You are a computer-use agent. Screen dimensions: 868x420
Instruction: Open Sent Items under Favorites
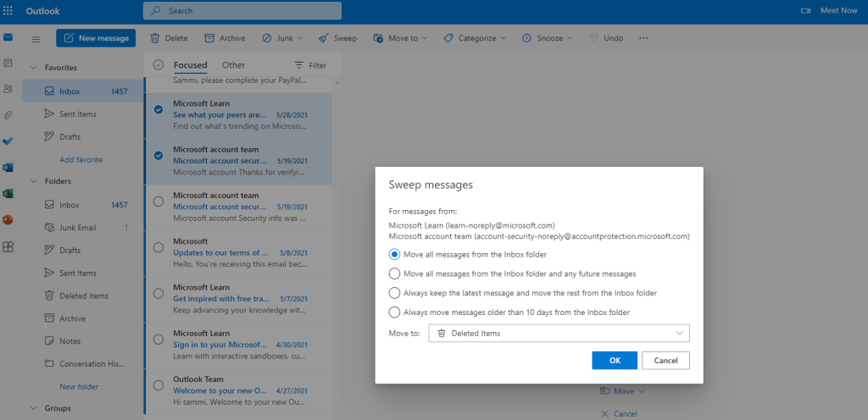[x=82, y=113]
